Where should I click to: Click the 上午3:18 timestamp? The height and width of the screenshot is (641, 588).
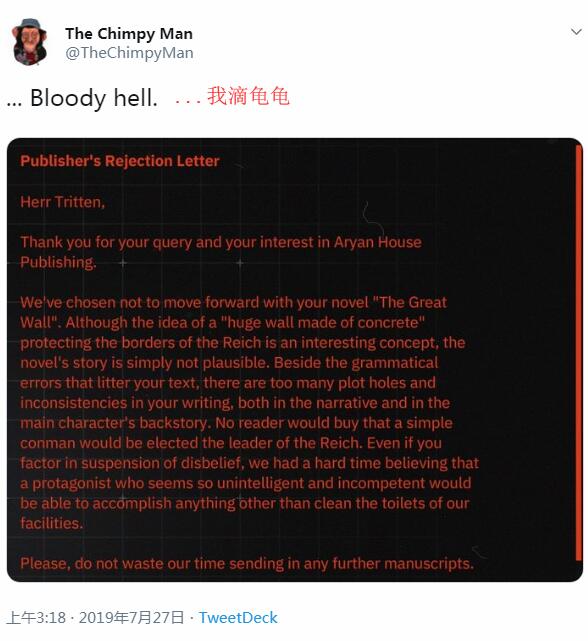[36, 617]
